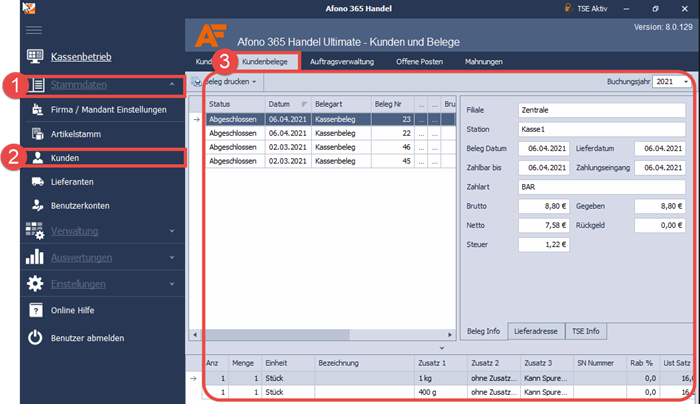
Task: Open Benutzerkonten entry
Action: (x=80, y=206)
